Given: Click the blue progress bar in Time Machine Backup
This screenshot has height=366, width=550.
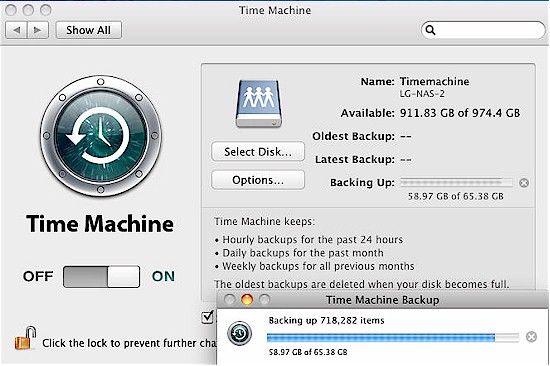Looking at the screenshot, I should click(393, 338).
